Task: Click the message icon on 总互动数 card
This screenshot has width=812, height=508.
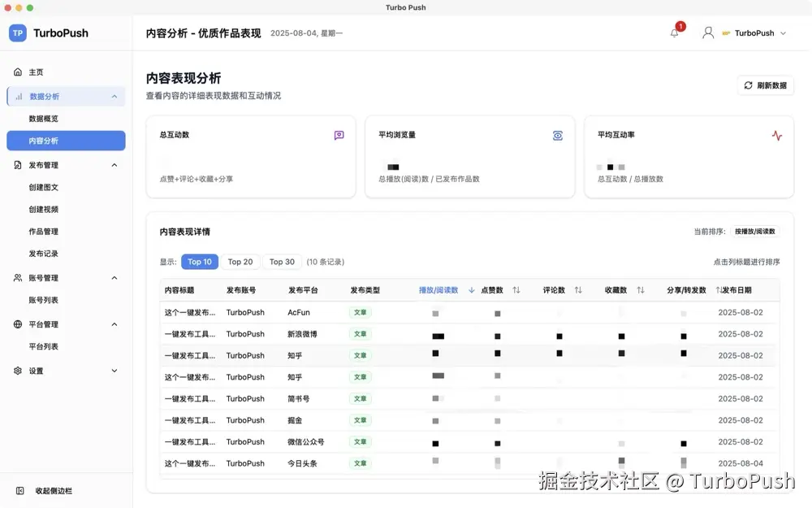Action: 339,136
